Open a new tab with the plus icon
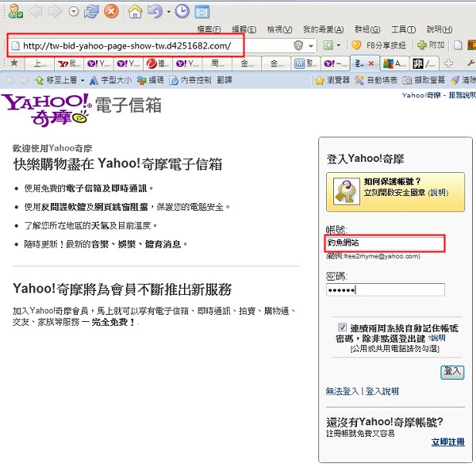The height and width of the screenshot is (467, 476). click(x=448, y=63)
